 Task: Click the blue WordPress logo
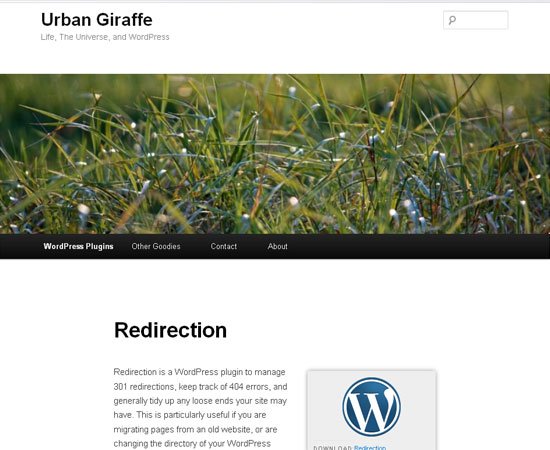(x=371, y=407)
